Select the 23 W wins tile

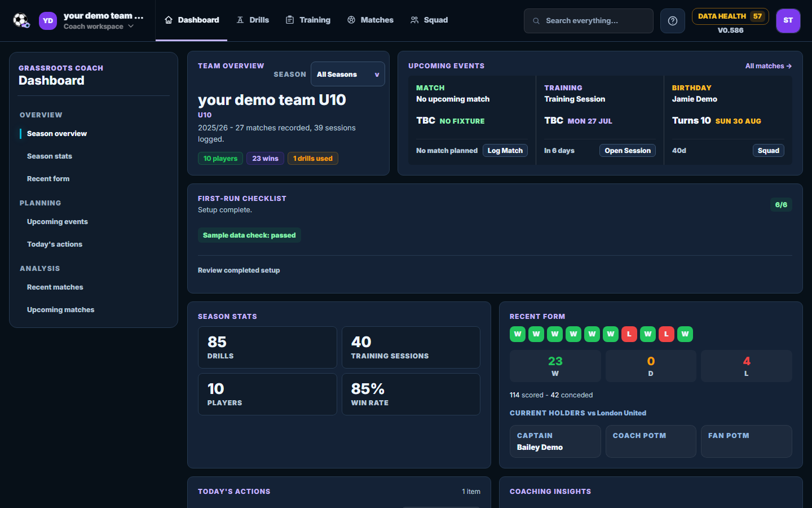click(555, 366)
